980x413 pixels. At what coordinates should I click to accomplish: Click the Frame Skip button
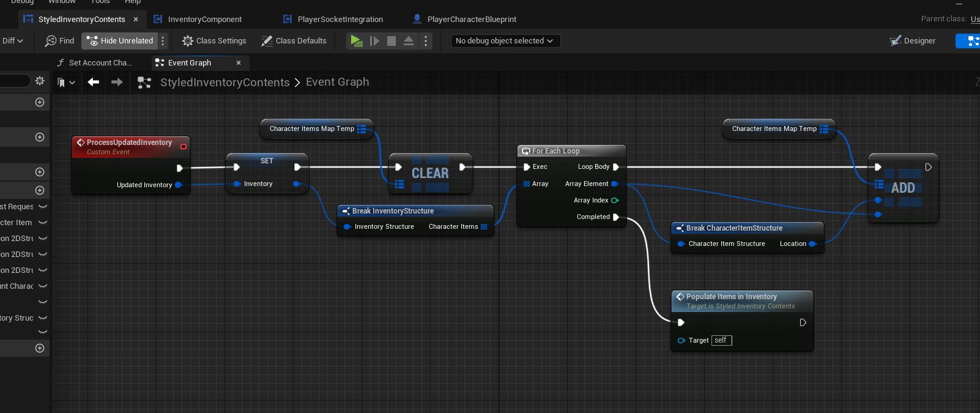[x=374, y=41]
